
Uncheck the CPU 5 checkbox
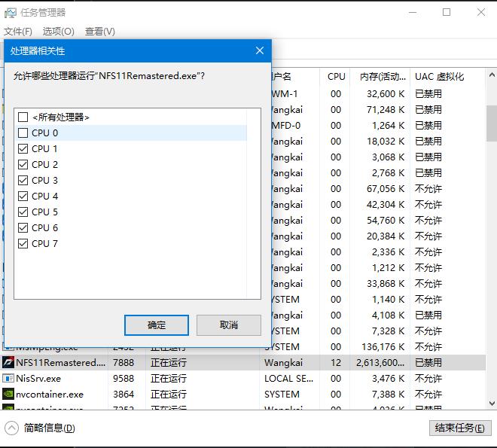[23, 212]
